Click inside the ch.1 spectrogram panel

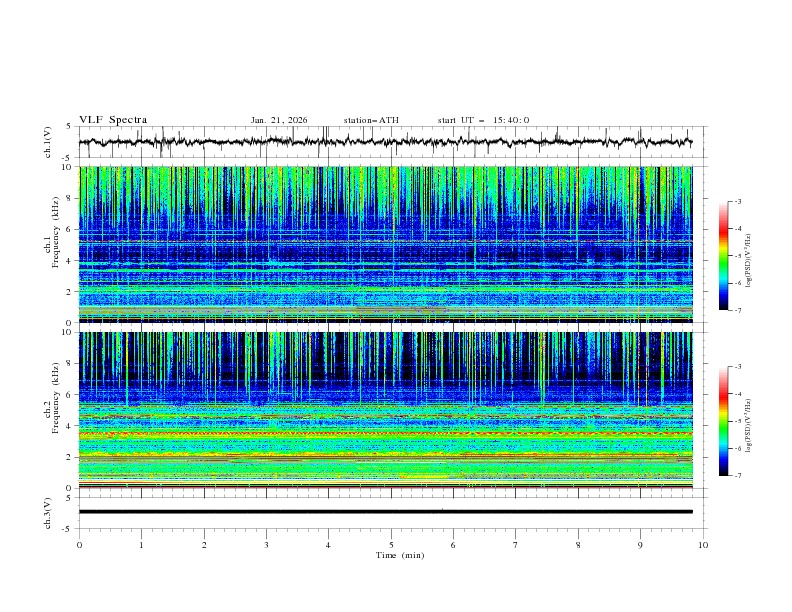tap(390, 245)
